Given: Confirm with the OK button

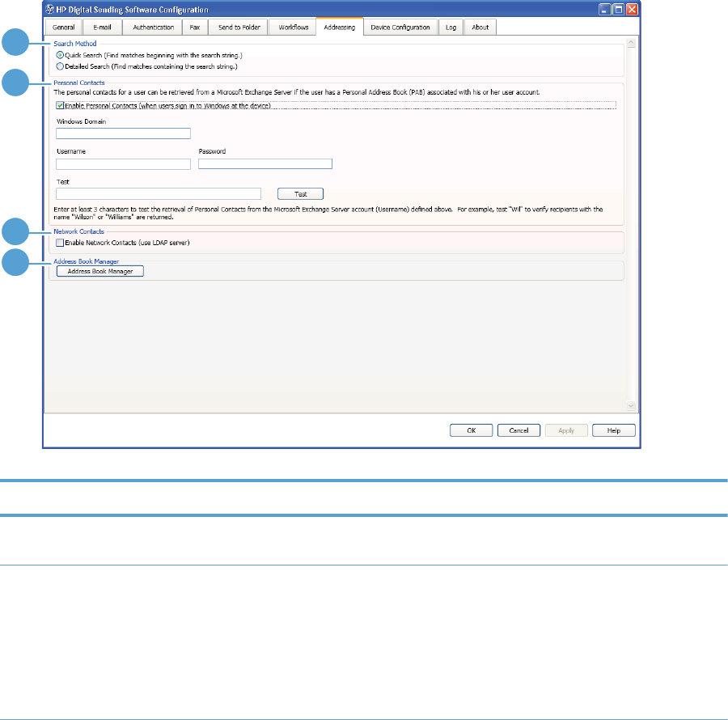Looking at the screenshot, I should tap(472, 430).
